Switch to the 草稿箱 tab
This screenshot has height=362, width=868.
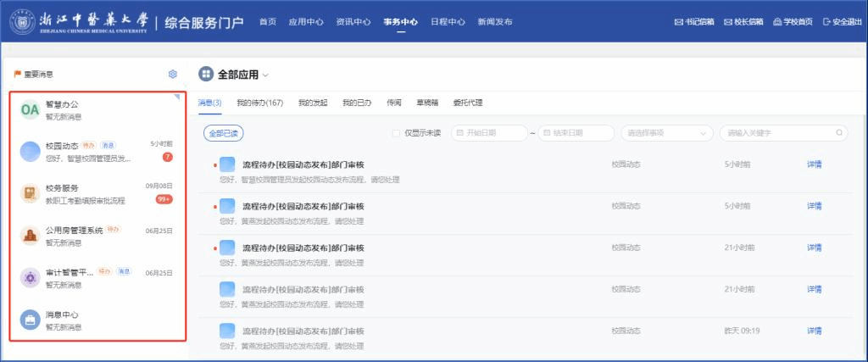pyautogui.click(x=427, y=103)
